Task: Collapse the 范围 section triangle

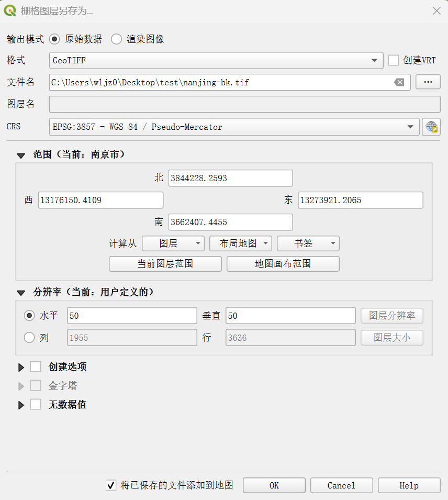Action: tap(21, 155)
